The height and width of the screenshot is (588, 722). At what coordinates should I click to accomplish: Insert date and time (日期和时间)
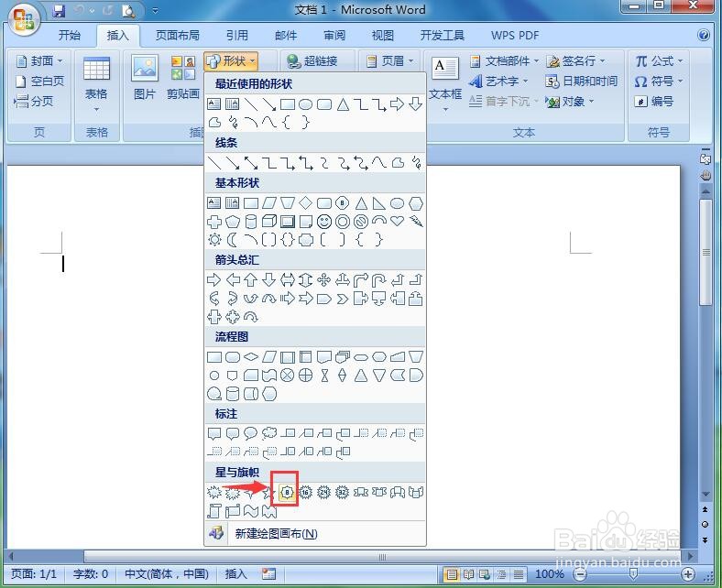(x=581, y=81)
